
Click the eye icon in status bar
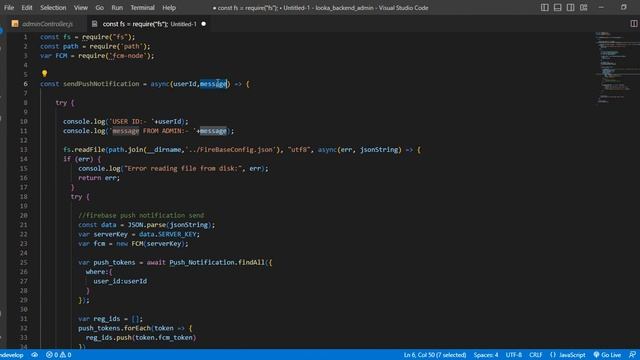35,355
